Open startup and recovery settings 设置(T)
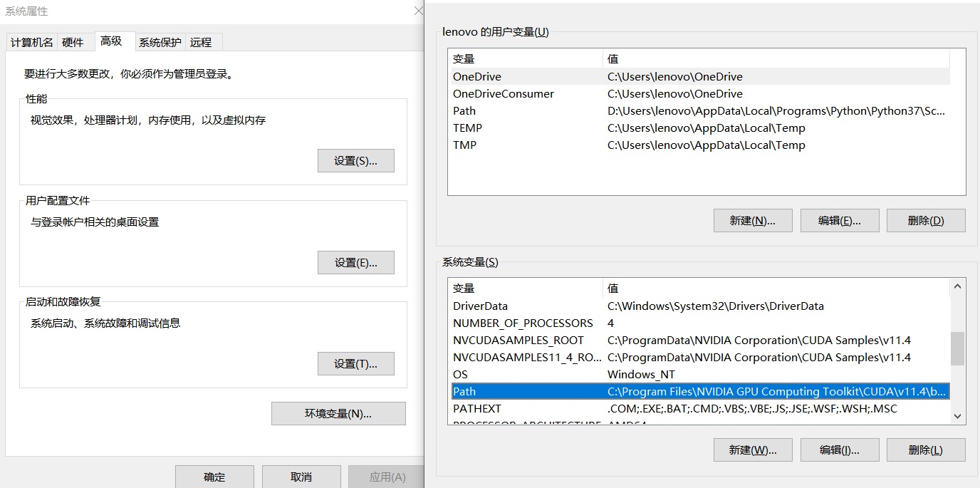Viewport: 980px width, 488px height. coord(355,363)
